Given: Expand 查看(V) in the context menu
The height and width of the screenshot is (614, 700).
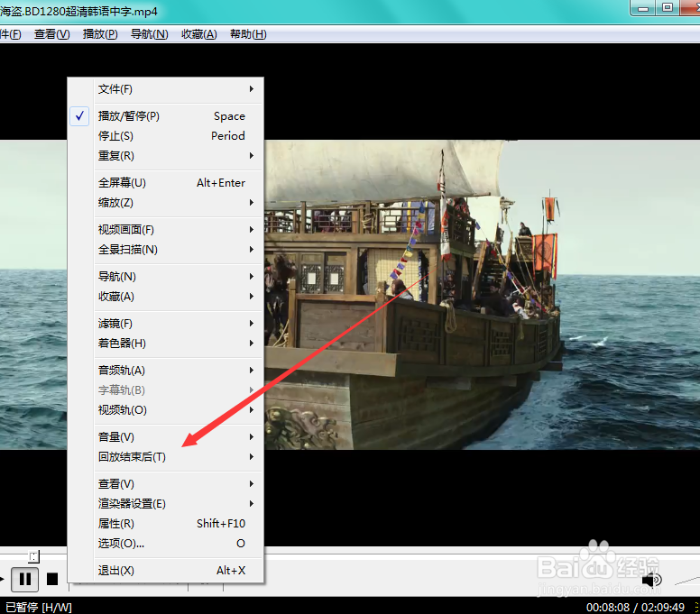Looking at the screenshot, I should 166,484.
